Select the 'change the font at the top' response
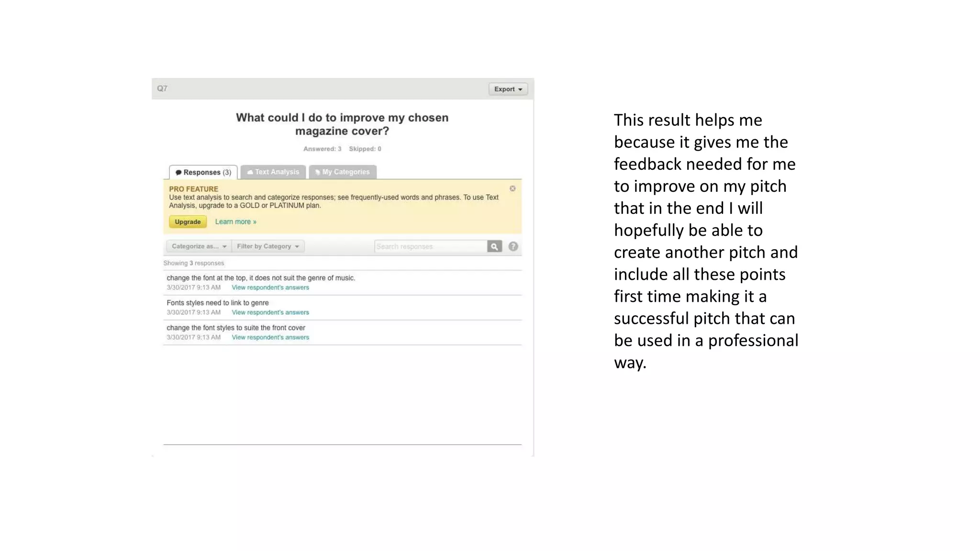 [261, 278]
